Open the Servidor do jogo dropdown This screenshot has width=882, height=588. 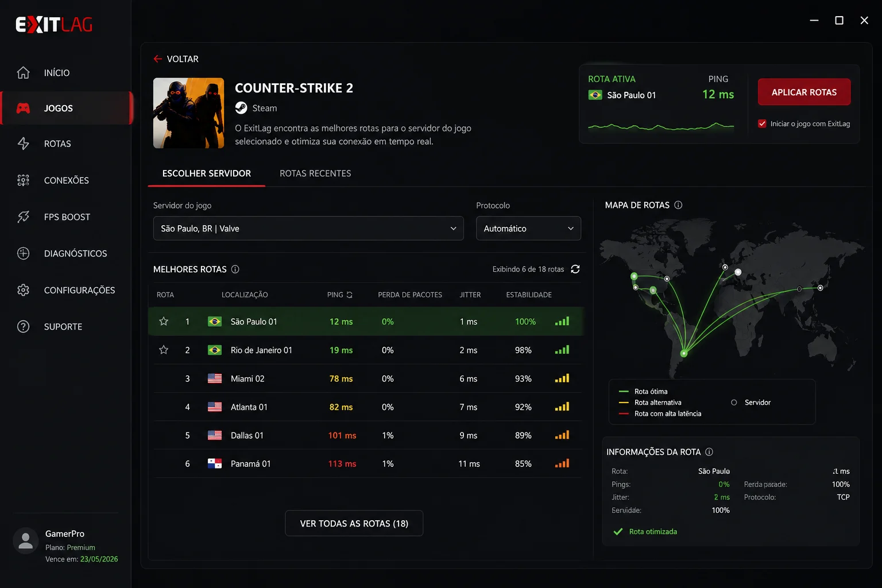[308, 228]
